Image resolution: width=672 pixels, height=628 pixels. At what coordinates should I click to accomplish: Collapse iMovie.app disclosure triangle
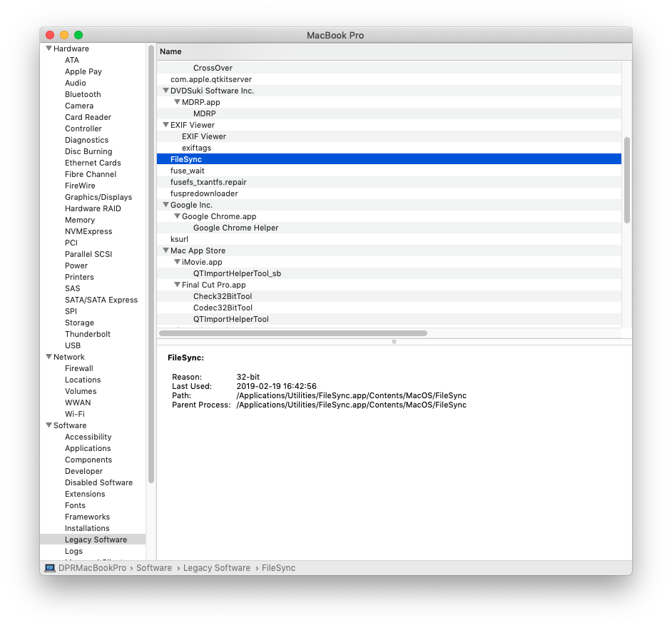(177, 262)
